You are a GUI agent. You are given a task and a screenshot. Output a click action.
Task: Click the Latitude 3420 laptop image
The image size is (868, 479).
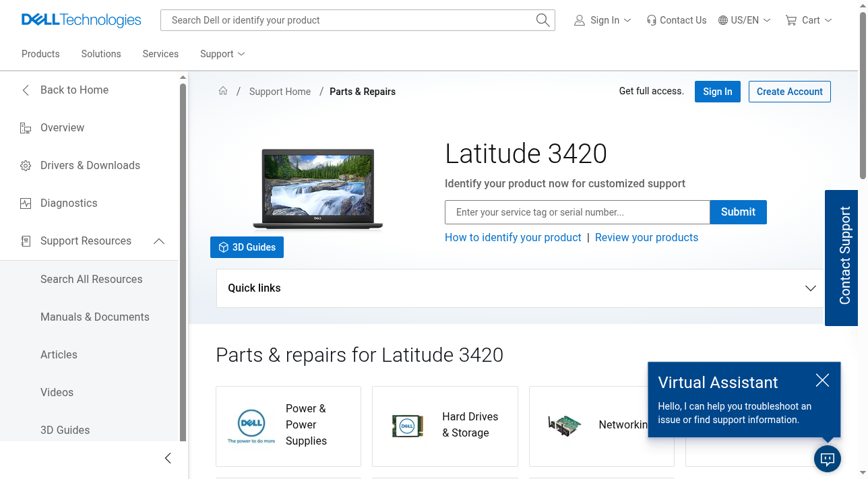[x=317, y=190]
